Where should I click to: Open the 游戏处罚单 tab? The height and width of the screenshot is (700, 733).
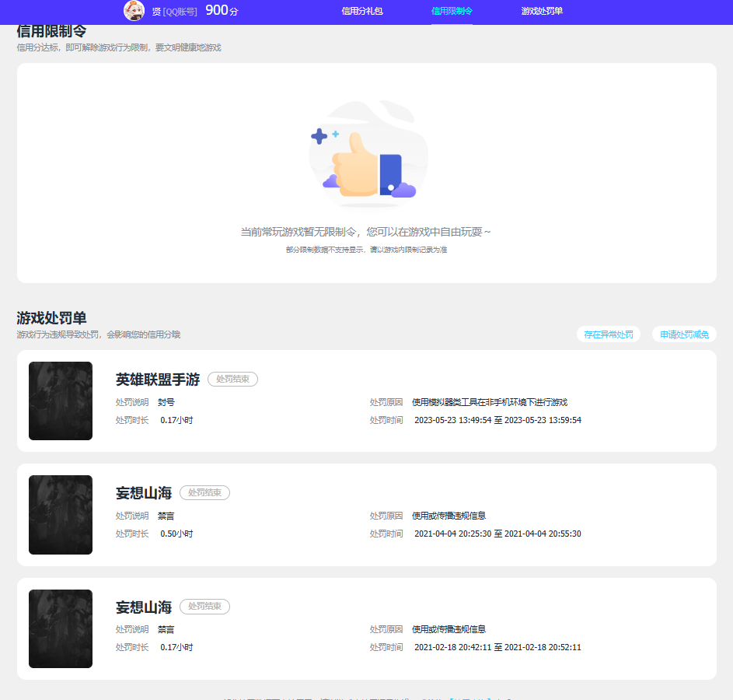coord(542,12)
